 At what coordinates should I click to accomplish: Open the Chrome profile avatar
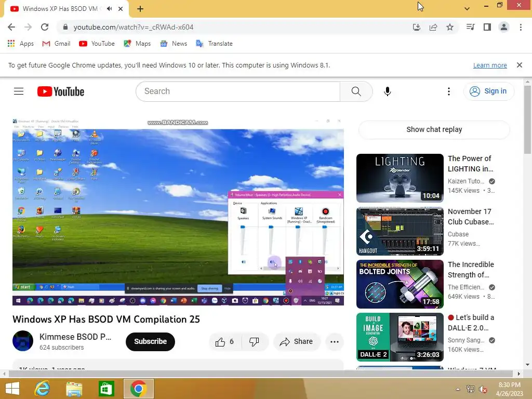(x=504, y=27)
